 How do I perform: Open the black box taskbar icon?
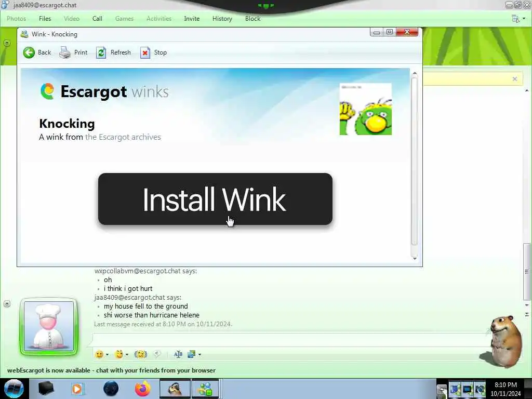click(46, 389)
